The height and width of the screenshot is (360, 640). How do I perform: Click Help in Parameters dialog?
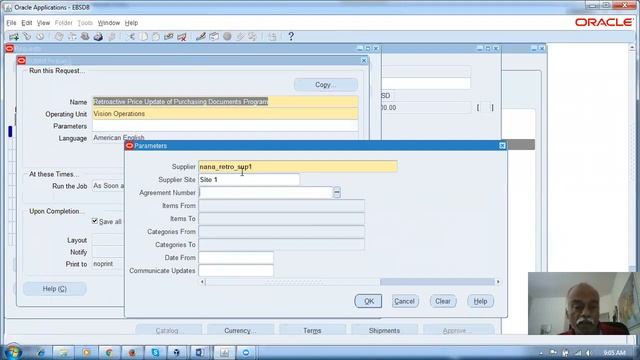(x=480, y=301)
